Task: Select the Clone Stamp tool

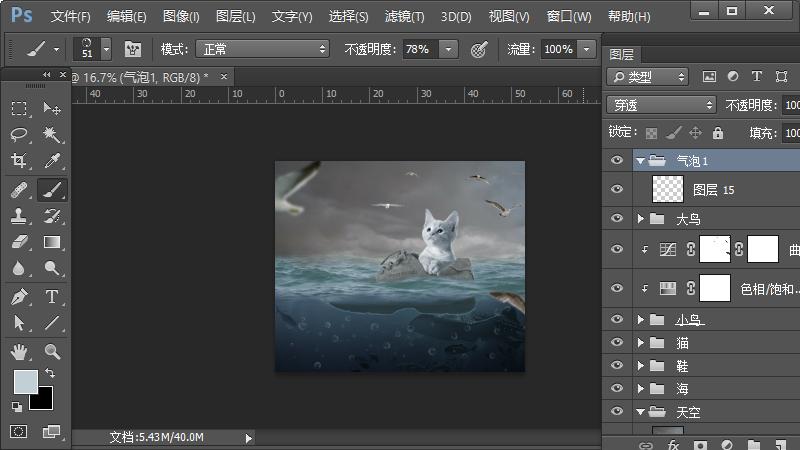Action: tap(19, 216)
